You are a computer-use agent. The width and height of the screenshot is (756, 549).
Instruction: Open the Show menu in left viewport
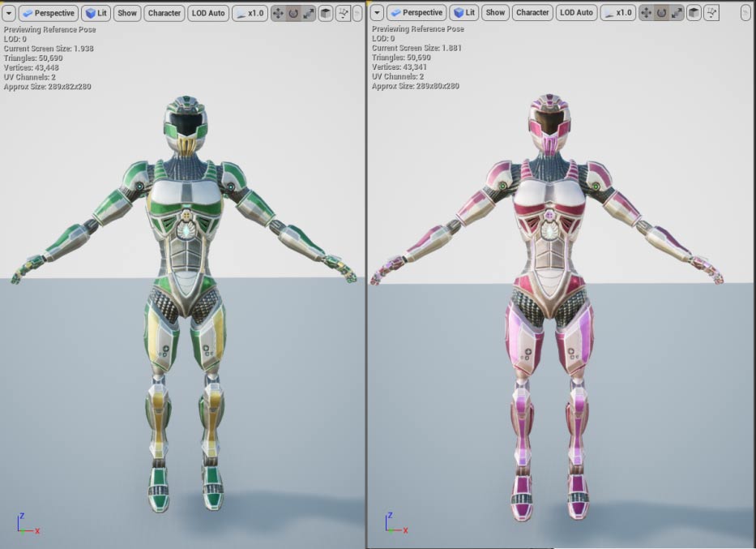point(127,13)
